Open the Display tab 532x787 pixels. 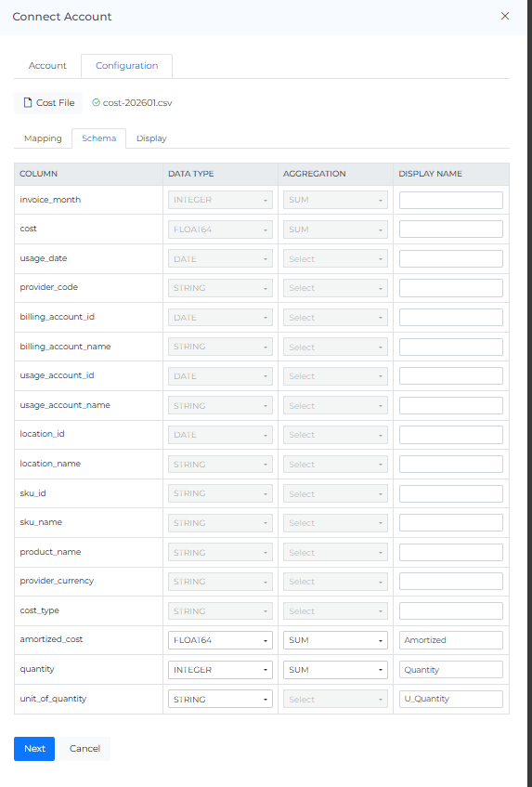click(x=151, y=138)
